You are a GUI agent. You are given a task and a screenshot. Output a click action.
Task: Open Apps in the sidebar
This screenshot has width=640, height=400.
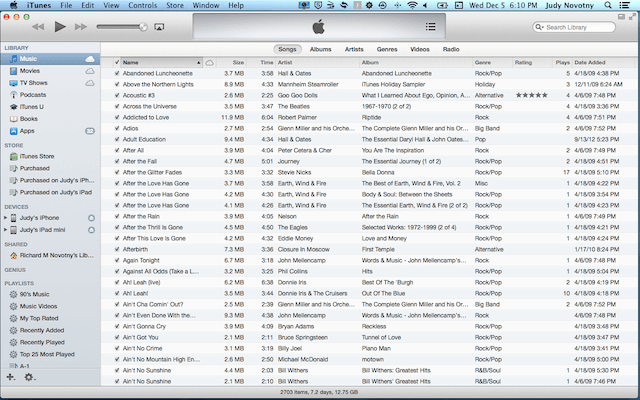click(50, 131)
